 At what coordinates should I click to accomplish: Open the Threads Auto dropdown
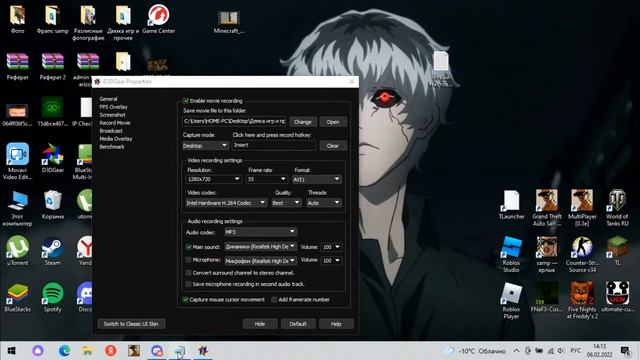[x=324, y=203]
